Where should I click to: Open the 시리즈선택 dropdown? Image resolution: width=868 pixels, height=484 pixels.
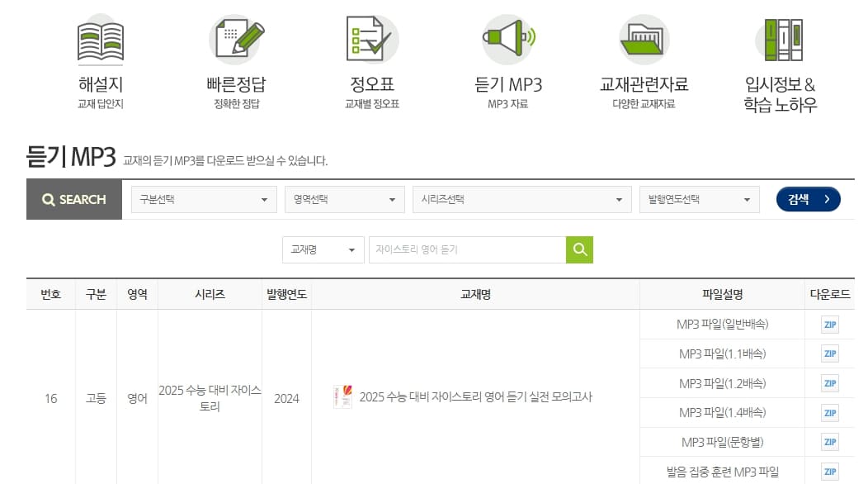pos(523,199)
